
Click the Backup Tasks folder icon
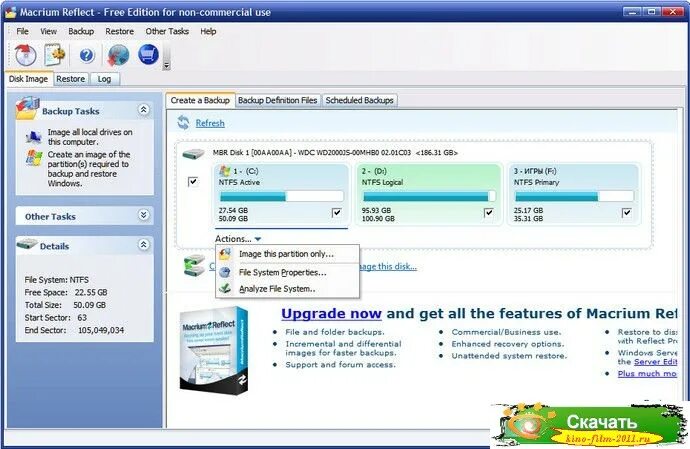[27, 109]
